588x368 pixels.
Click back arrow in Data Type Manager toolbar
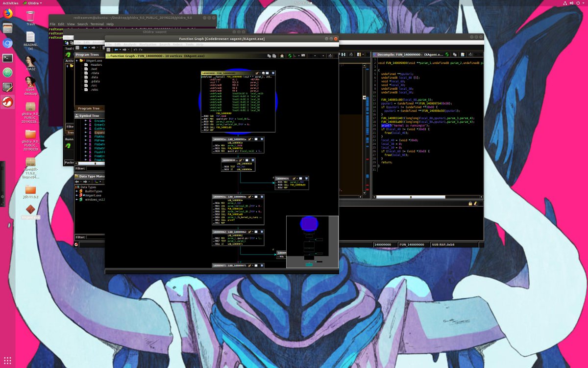76,182
